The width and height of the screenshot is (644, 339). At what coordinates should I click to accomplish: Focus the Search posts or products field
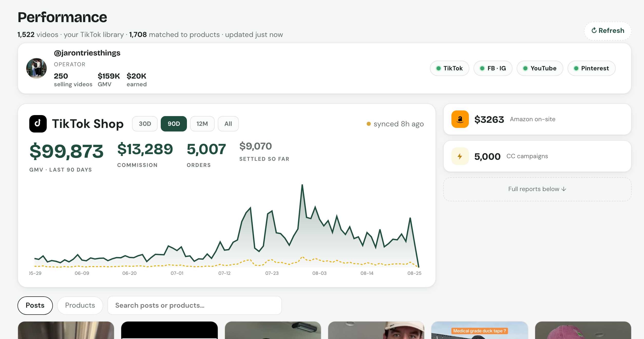click(x=194, y=305)
